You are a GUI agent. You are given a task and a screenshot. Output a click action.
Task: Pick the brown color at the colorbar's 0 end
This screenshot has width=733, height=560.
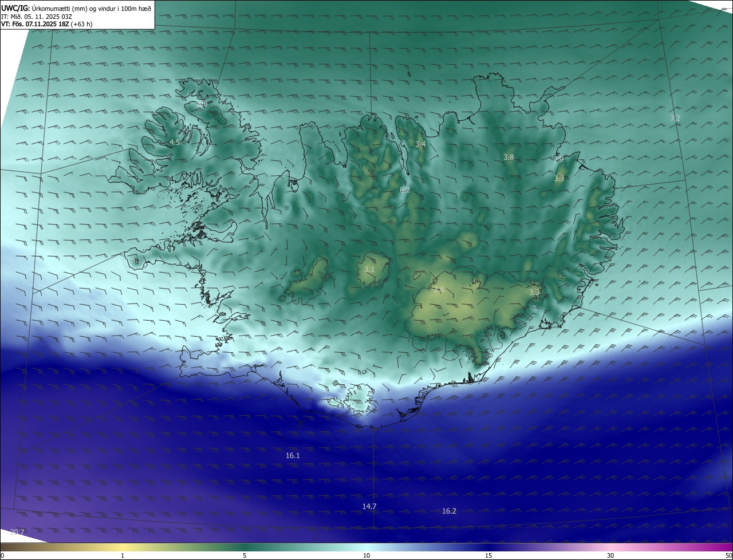[3, 547]
